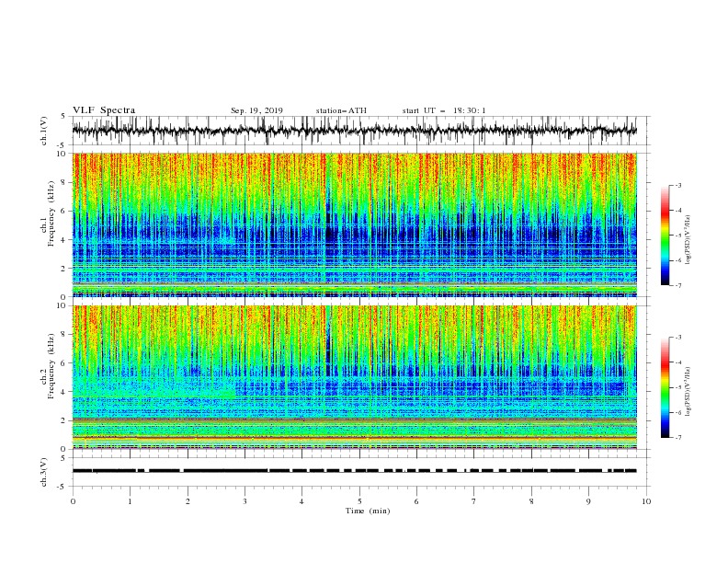This screenshot has height=563, width=728.
Task: Click the time axis tick label "2"
Action: (x=188, y=501)
